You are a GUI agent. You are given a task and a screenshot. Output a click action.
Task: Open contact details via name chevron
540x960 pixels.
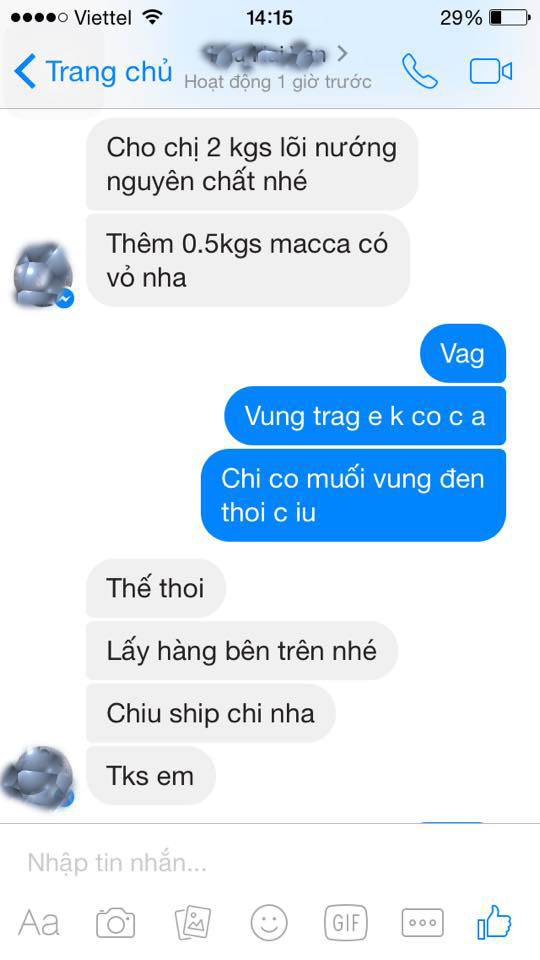[x=342, y=54]
